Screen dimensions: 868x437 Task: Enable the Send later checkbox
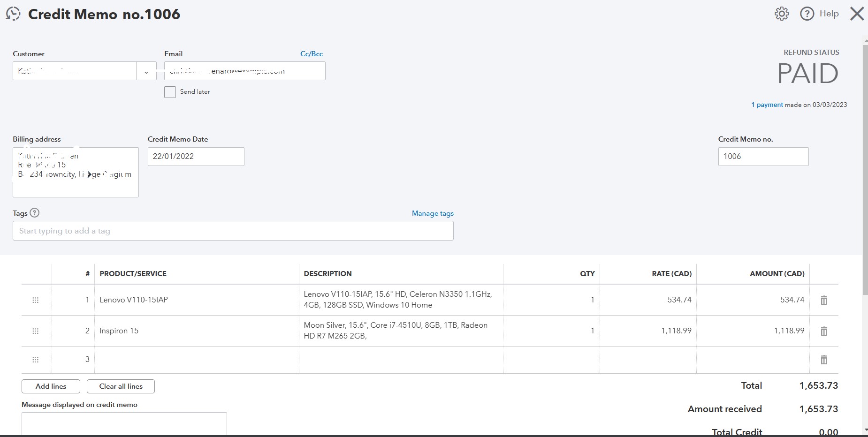pyautogui.click(x=170, y=92)
